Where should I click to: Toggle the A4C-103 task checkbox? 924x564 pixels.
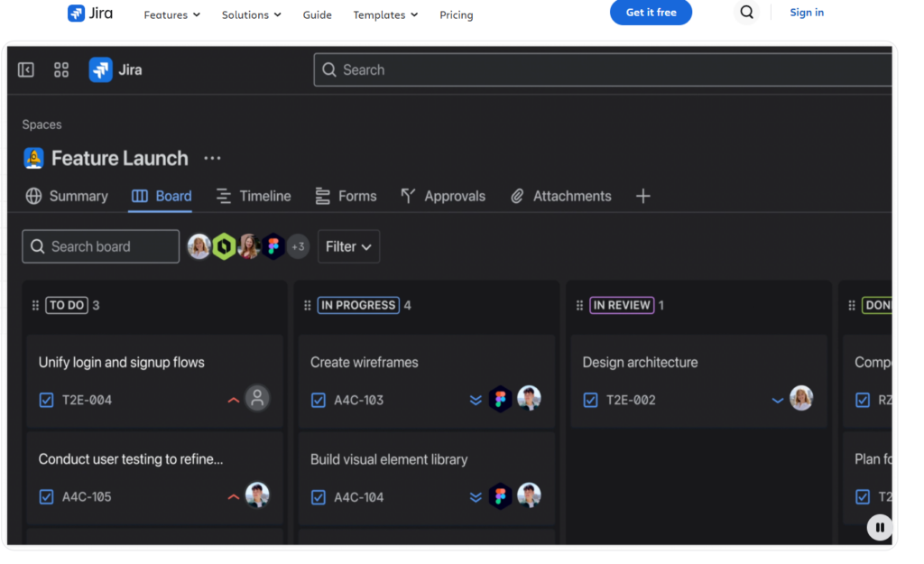pos(319,400)
